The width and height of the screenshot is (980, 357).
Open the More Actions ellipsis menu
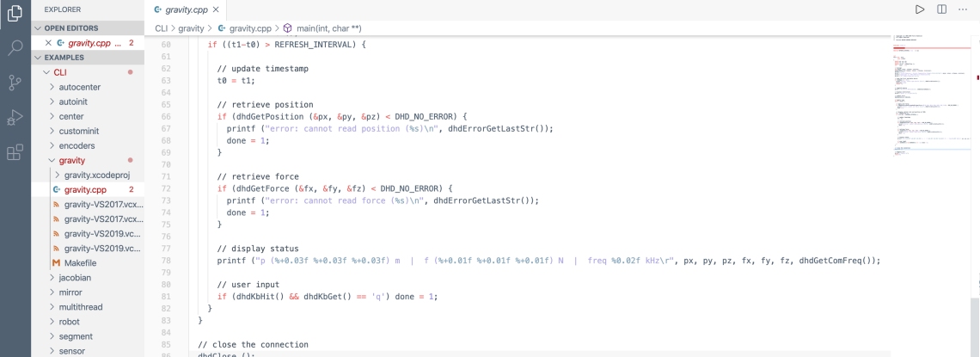point(963,9)
